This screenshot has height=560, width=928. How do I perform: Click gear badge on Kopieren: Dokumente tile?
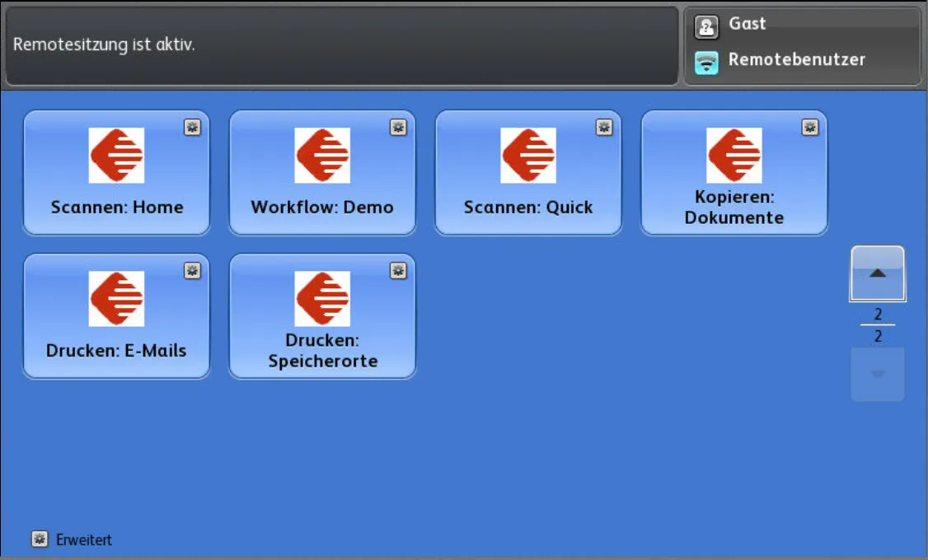(810, 127)
